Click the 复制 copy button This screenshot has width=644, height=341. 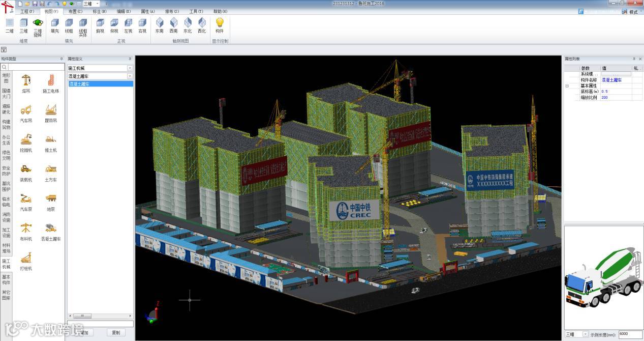tap(116, 333)
